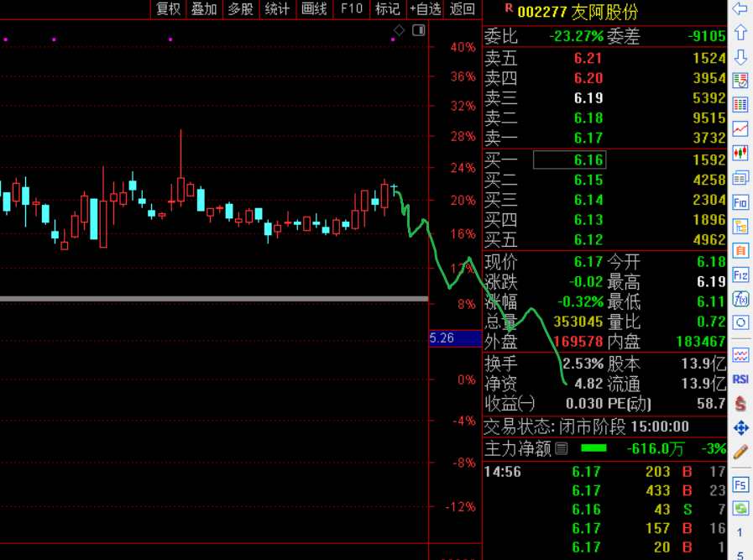
Task: Switch to the intraday line chart icon
Action: point(740,128)
